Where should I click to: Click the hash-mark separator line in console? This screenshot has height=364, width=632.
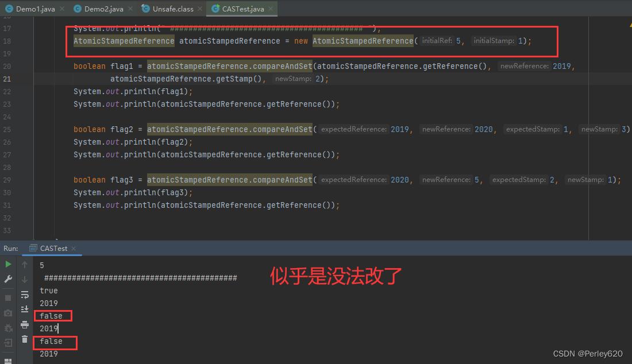pos(140,278)
